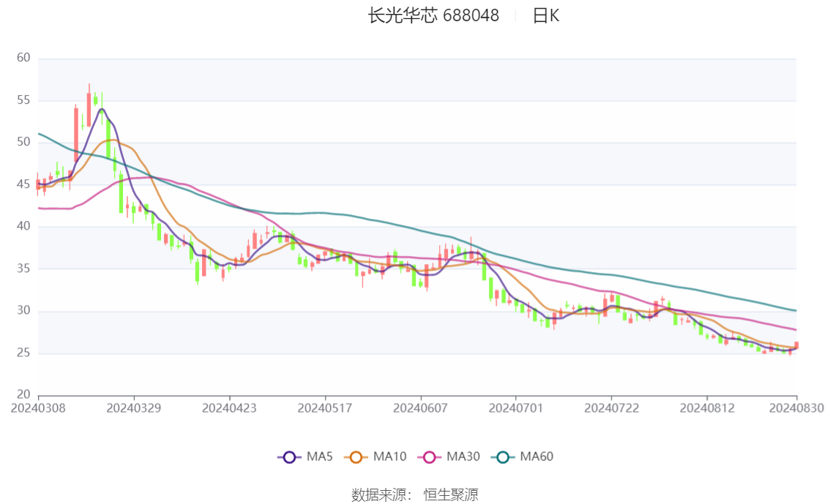Click x-axis date label 20240607

coord(420,408)
